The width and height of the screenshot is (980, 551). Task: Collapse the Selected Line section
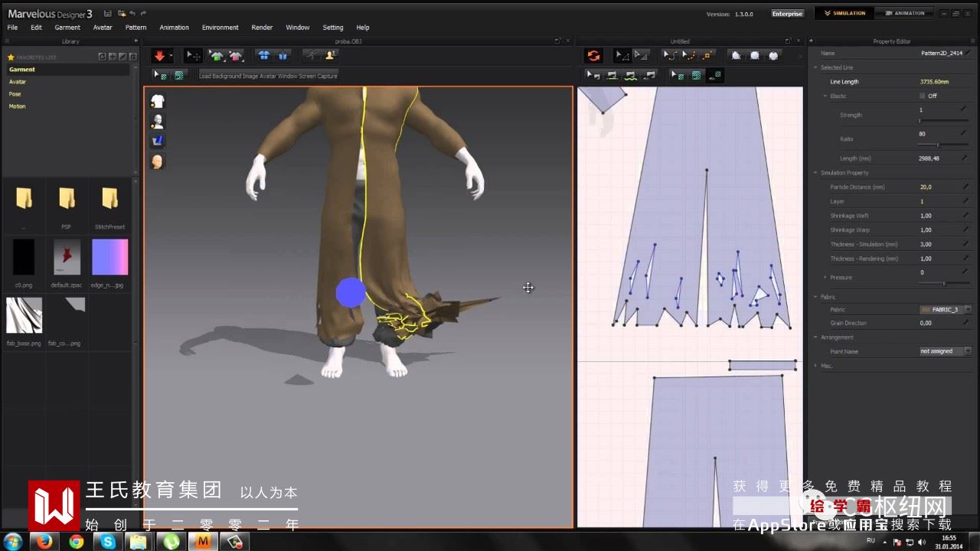(x=816, y=67)
